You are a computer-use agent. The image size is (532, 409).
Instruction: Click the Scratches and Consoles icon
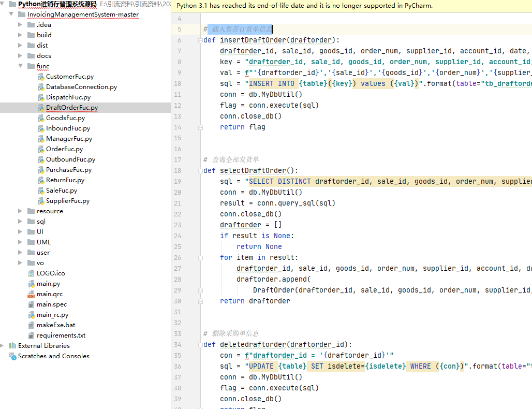pos(12,356)
